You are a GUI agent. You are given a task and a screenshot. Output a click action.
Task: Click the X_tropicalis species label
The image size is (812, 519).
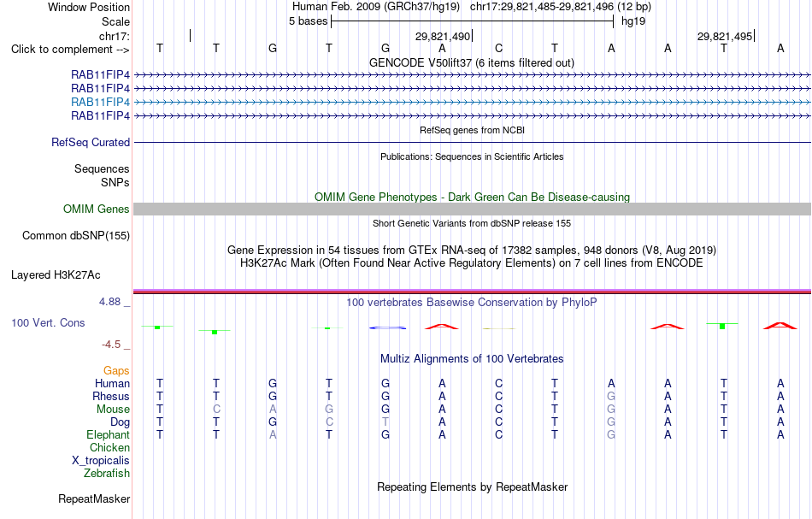click(101, 461)
